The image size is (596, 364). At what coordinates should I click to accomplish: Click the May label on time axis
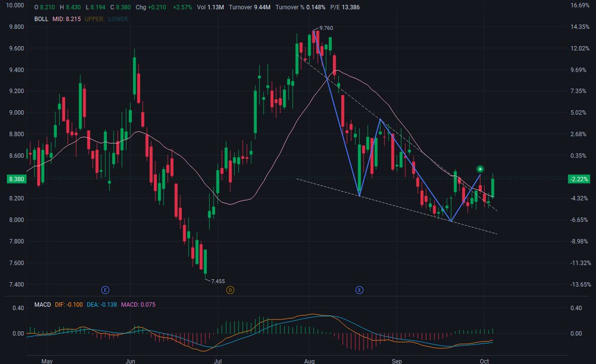coord(46,361)
